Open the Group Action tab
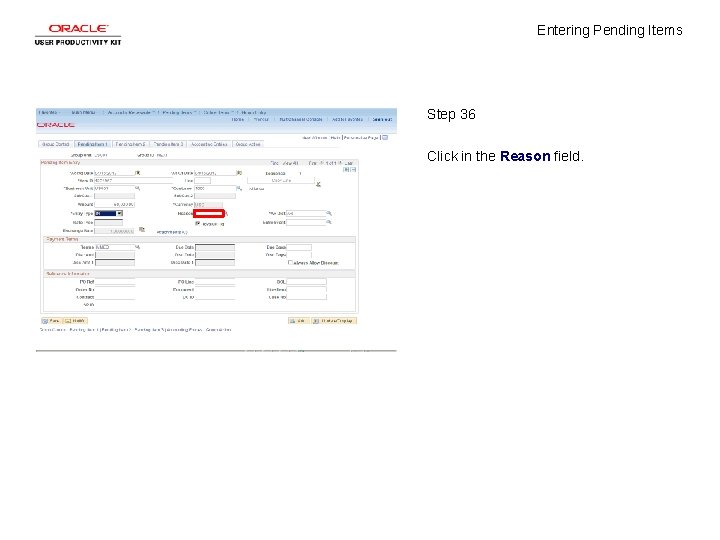Image resolution: width=720 pixels, height=540 pixels. tap(248, 144)
